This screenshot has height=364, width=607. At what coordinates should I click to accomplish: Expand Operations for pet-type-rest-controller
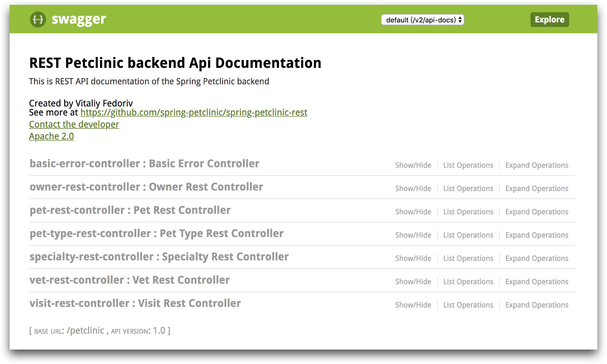pyautogui.click(x=537, y=235)
